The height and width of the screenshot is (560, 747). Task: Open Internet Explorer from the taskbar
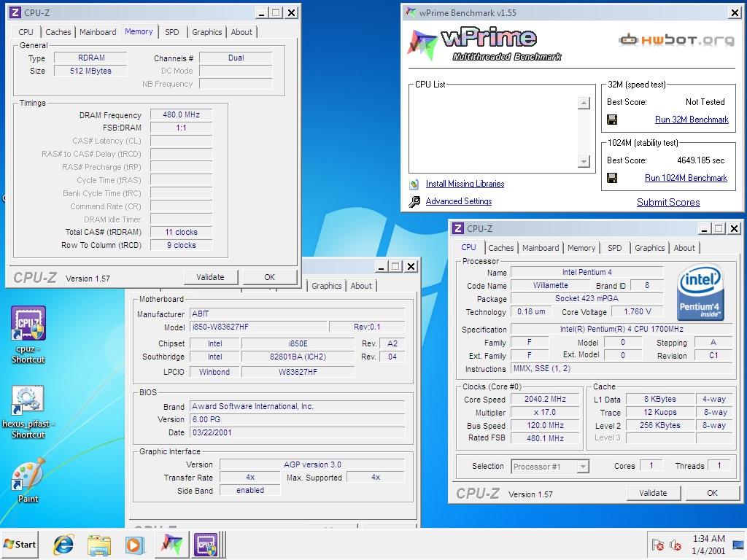[63, 545]
